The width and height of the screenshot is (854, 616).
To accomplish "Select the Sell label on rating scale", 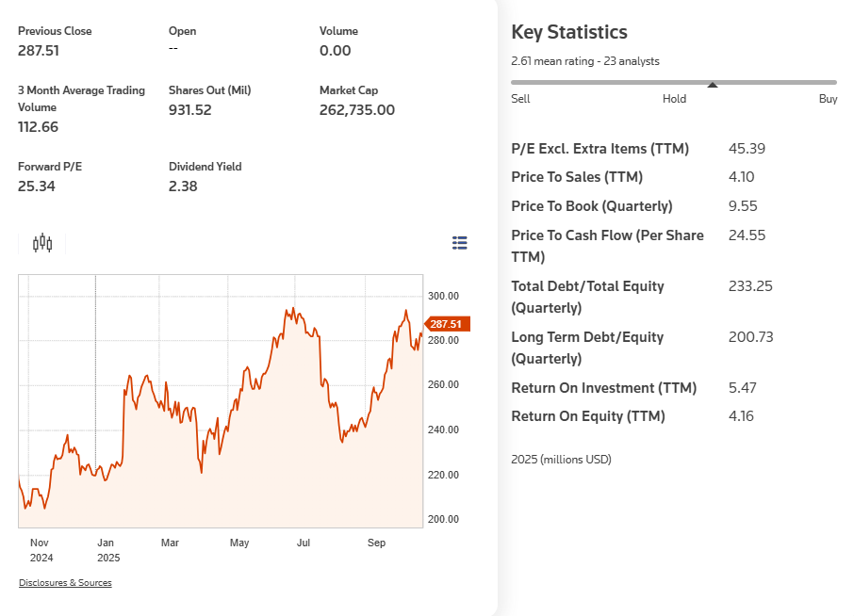I will coord(520,99).
